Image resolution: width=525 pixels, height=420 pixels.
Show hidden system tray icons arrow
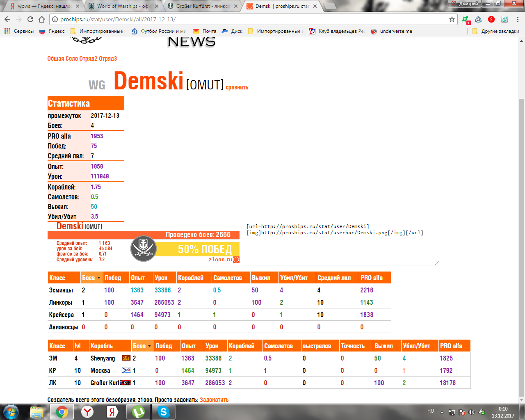point(442,412)
